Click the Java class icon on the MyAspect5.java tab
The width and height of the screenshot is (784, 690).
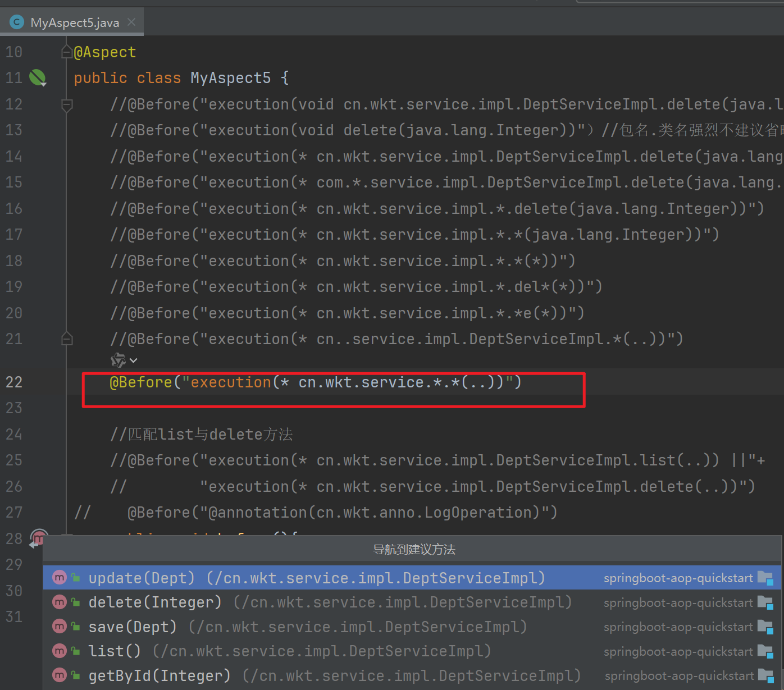coord(17,22)
